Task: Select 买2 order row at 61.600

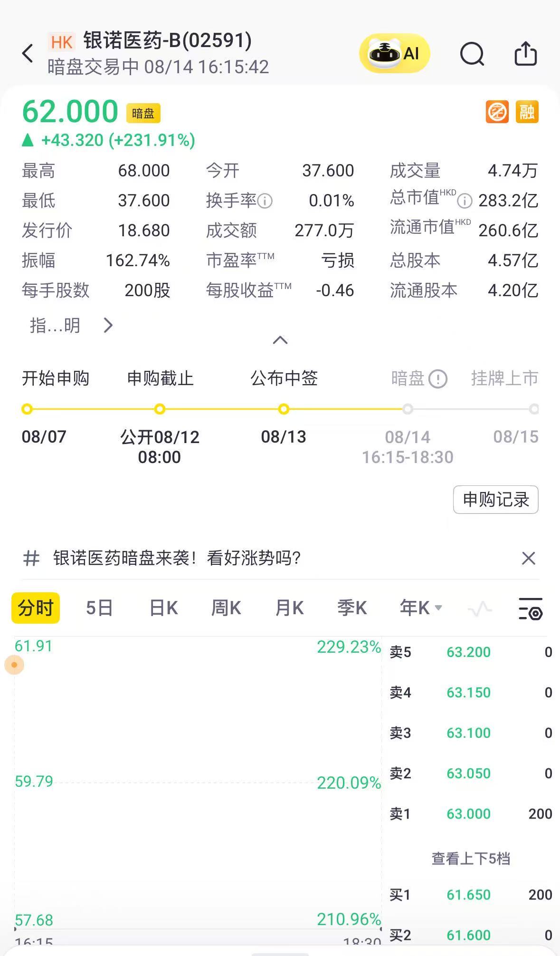Action: [x=471, y=935]
